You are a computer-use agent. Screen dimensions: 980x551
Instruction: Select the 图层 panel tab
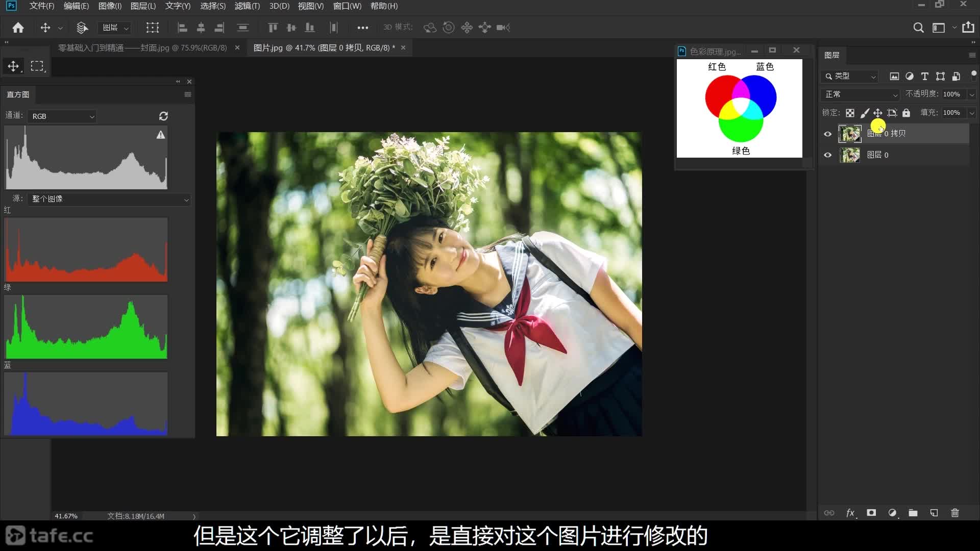tap(832, 55)
